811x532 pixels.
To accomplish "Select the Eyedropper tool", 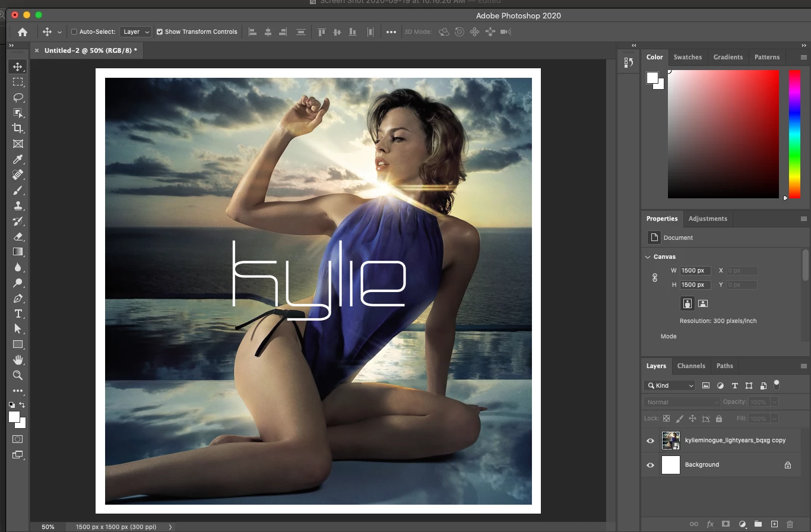I will pos(18,159).
